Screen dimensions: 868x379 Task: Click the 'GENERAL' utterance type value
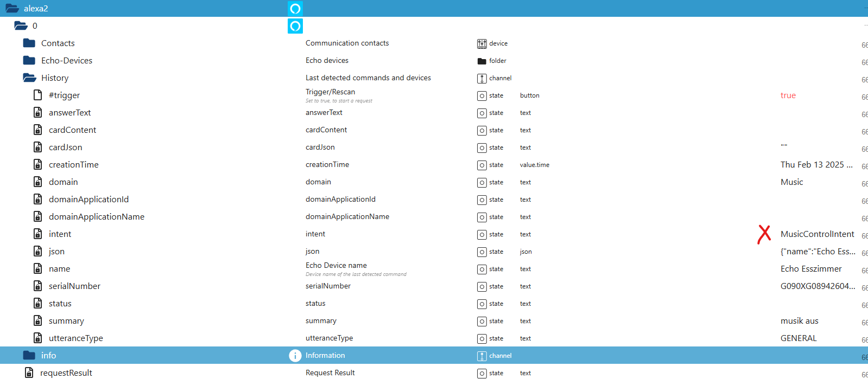pyautogui.click(x=799, y=338)
